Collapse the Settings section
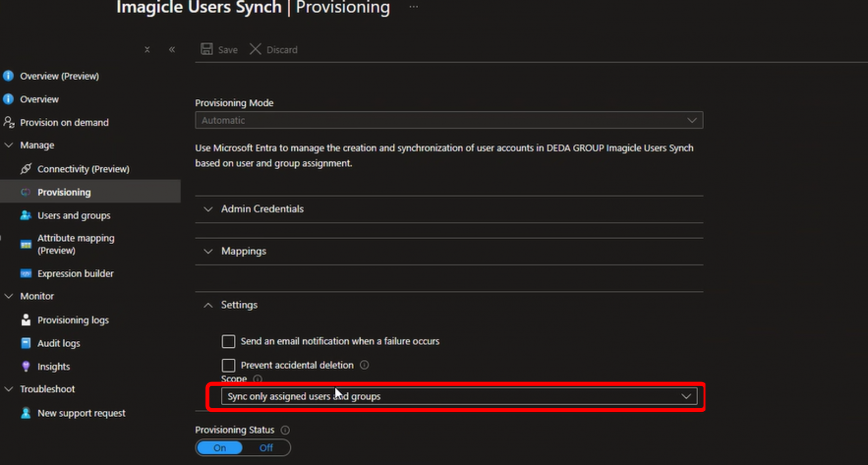This screenshot has height=465, width=868. [239, 305]
